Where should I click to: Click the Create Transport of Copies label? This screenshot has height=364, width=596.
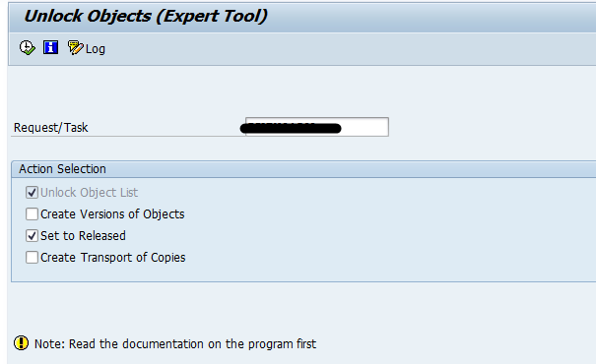(113, 258)
